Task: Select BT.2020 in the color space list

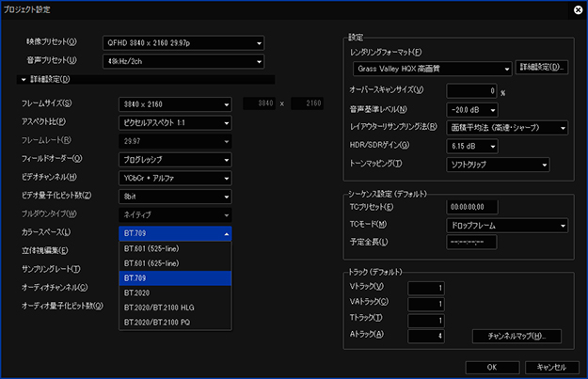Action: 175,292
